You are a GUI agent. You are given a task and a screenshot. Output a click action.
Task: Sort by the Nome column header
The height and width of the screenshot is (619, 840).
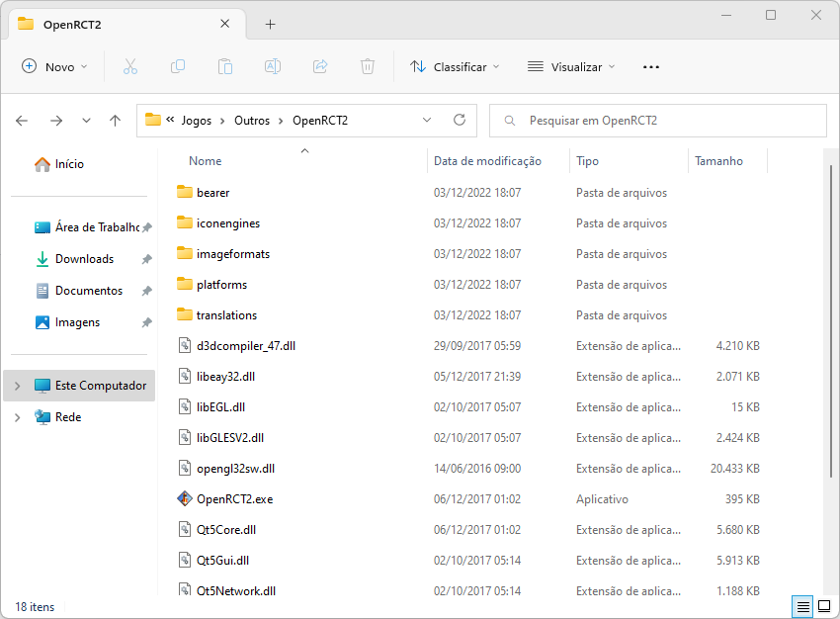206,161
